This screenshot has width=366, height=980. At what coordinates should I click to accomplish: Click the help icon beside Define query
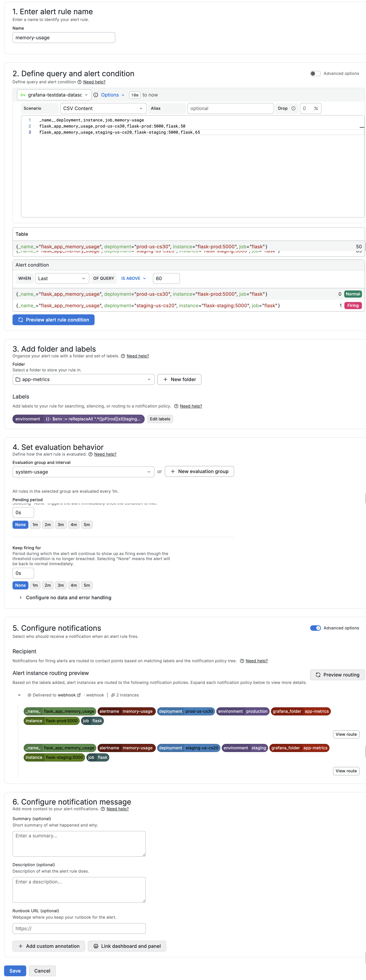pyautogui.click(x=79, y=82)
